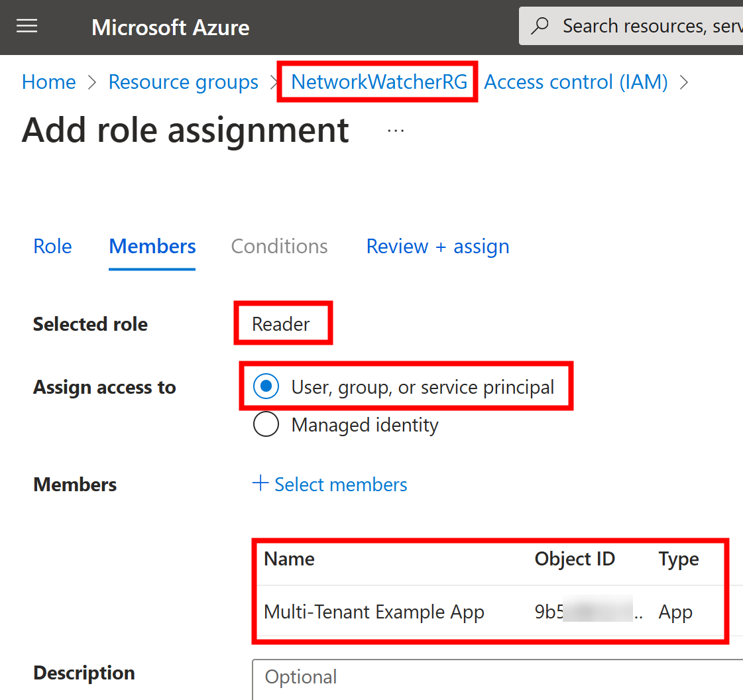The width and height of the screenshot is (743, 700).
Task: Click the Object ID column header
Action: click(x=575, y=559)
